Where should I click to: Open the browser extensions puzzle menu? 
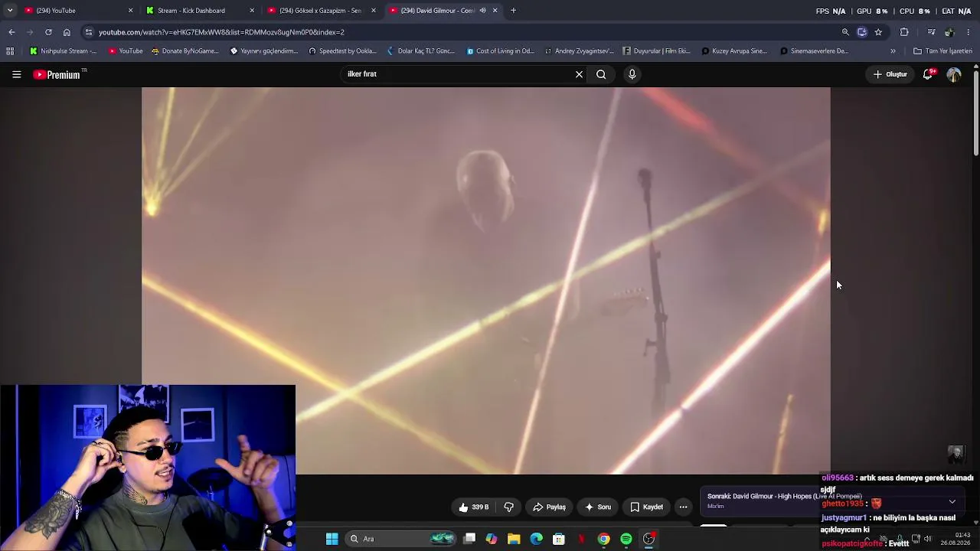click(x=904, y=32)
